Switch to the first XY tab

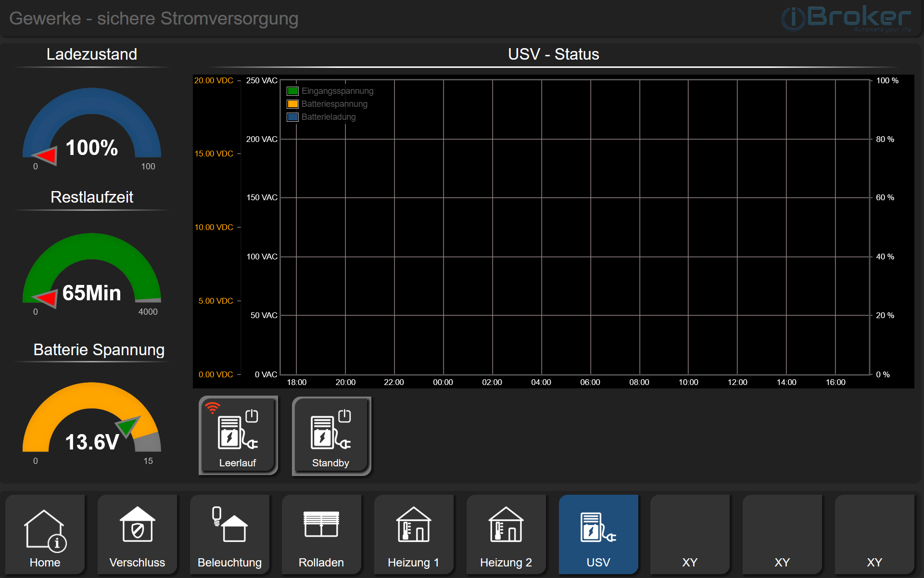pyautogui.click(x=690, y=534)
